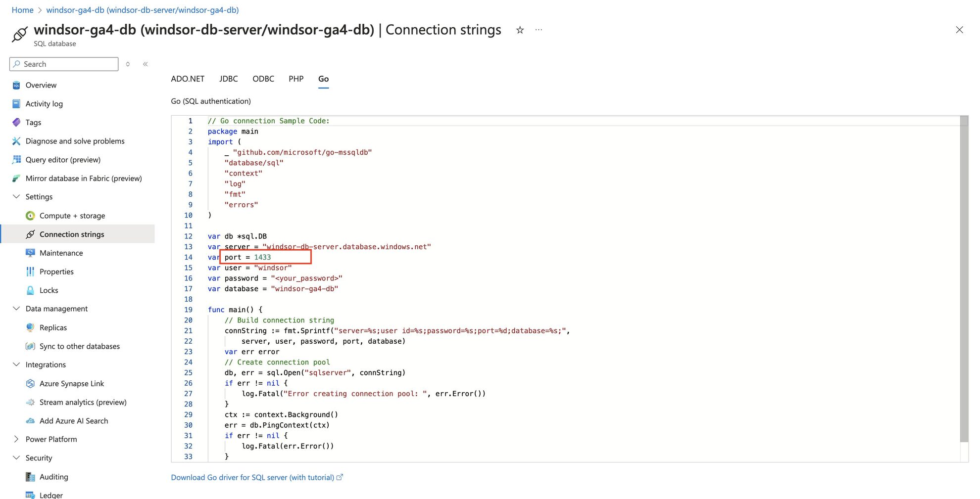The image size is (980, 499).
Task: Open Activity log in the sidebar
Action: [44, 104]
